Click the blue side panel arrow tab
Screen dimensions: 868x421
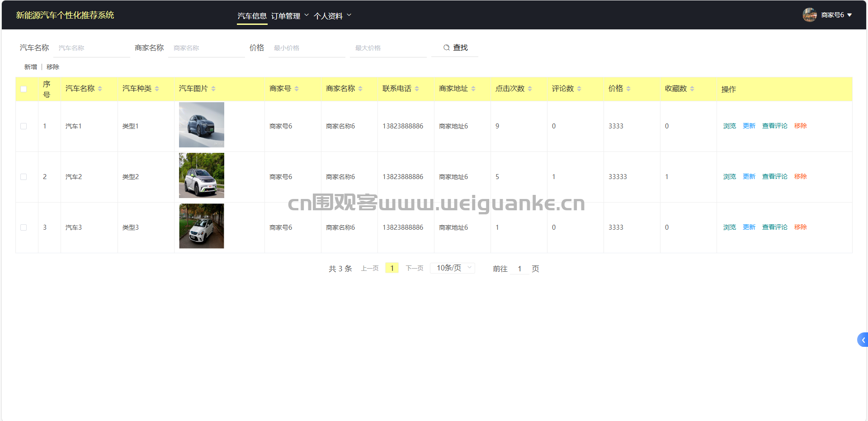[863, 340]
